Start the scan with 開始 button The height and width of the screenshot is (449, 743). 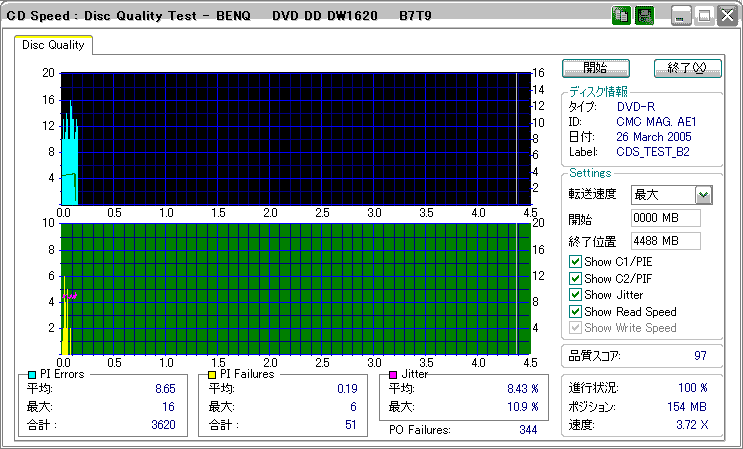[x=596, y=68]
